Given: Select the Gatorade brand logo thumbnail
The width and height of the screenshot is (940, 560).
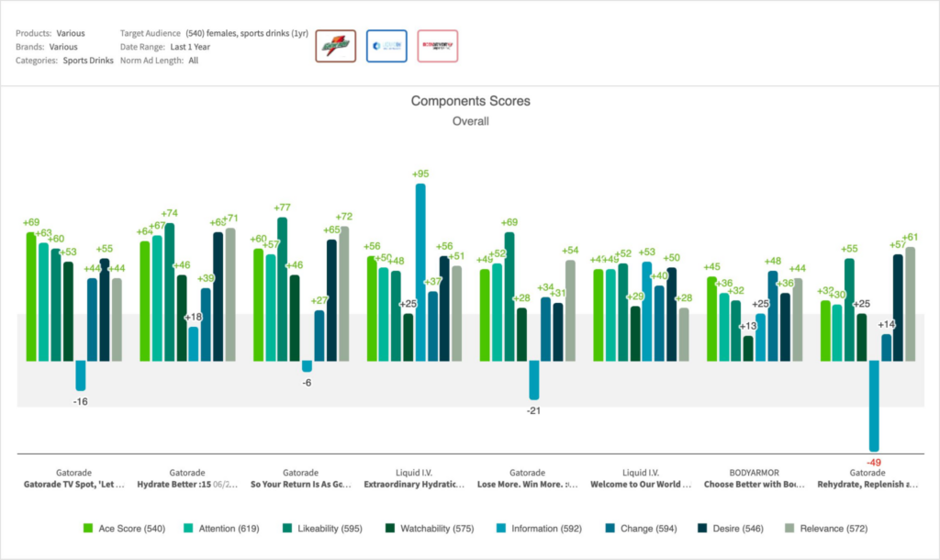Looking at the screenshot, I should coord(336,46).
